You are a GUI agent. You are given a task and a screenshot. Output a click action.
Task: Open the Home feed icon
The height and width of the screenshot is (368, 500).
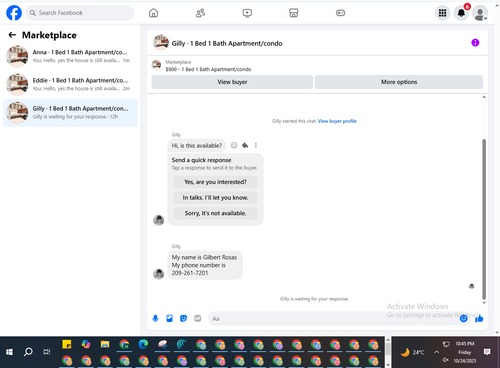(x=153, y=13)
